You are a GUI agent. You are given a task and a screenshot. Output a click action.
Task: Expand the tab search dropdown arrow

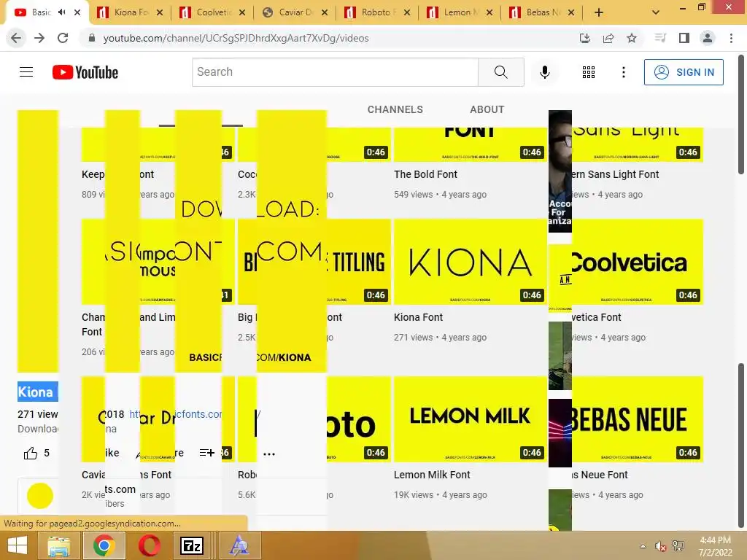point(656,12)
